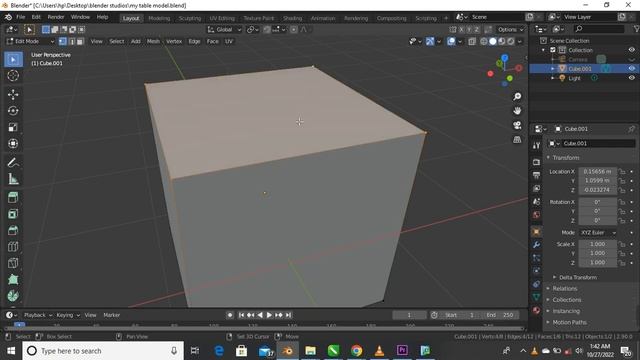The image size is (640, 360).
Task: Switch to the Sculpting workspace tab
Action: (x=190, y=18)
